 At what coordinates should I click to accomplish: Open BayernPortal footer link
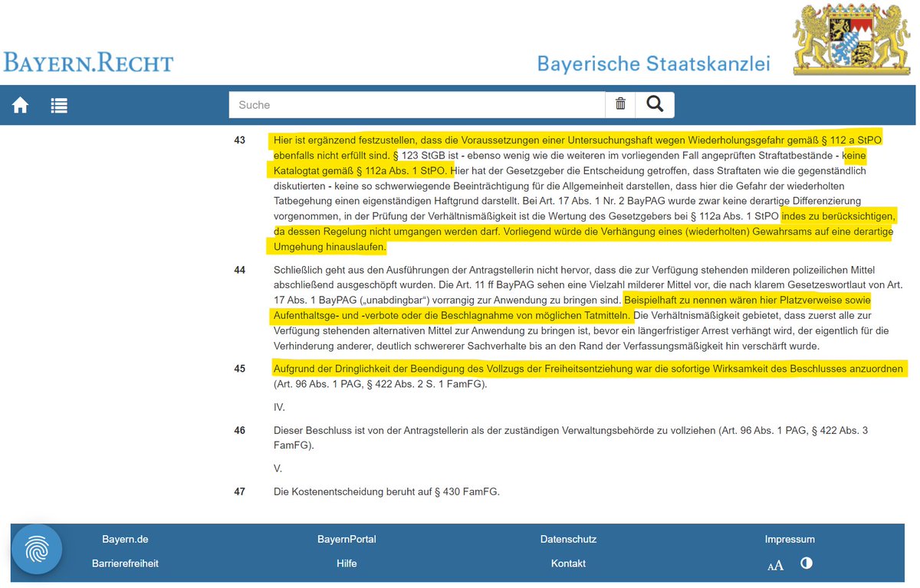pos(347,539)
